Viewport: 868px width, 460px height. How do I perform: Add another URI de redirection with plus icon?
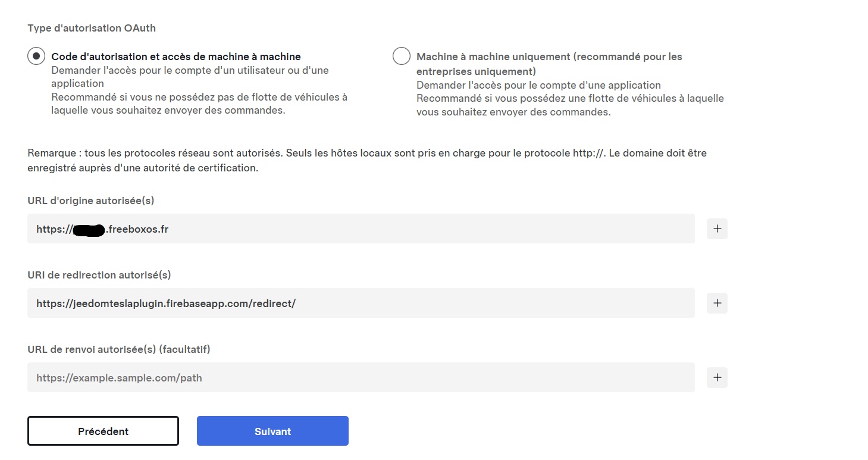point(717,303)
